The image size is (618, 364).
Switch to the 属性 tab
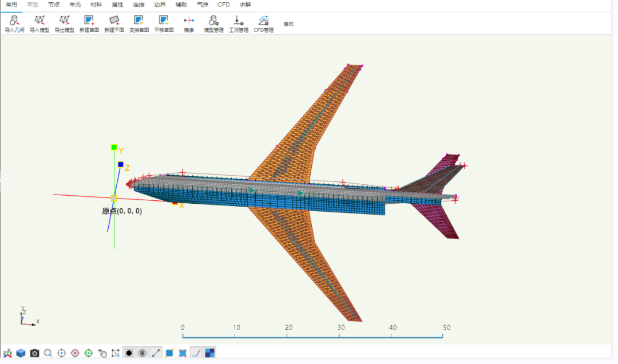[117, 5]
